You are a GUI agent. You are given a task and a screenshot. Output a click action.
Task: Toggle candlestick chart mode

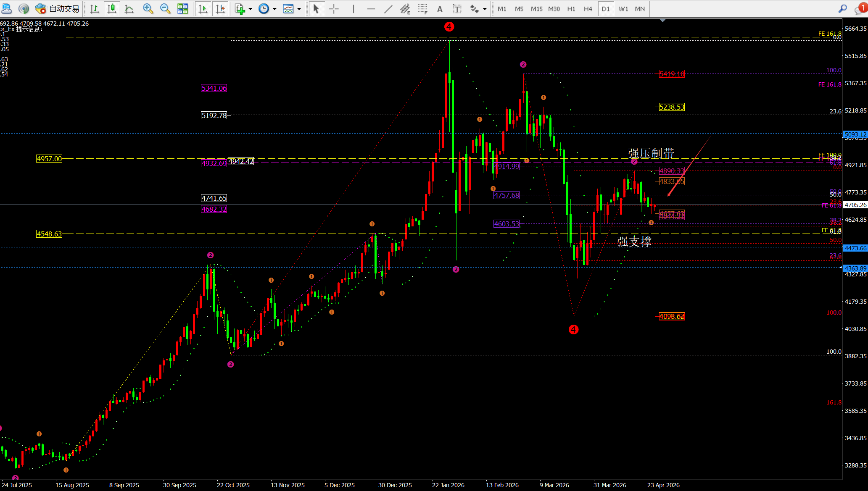point(112,9)
